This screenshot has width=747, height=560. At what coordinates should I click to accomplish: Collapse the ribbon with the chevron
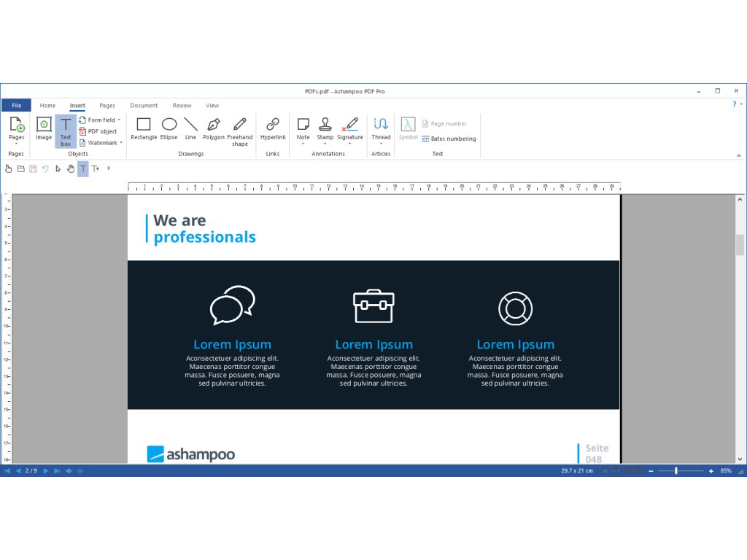click(x=739, y=155)
